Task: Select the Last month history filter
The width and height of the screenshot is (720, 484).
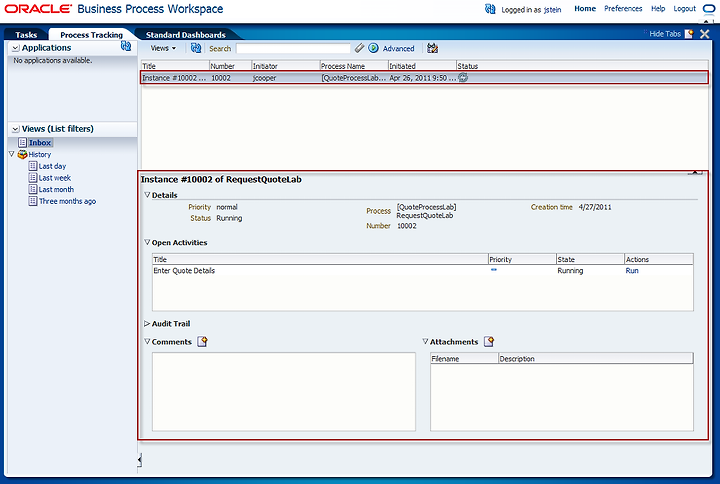Action: [56, 189]
